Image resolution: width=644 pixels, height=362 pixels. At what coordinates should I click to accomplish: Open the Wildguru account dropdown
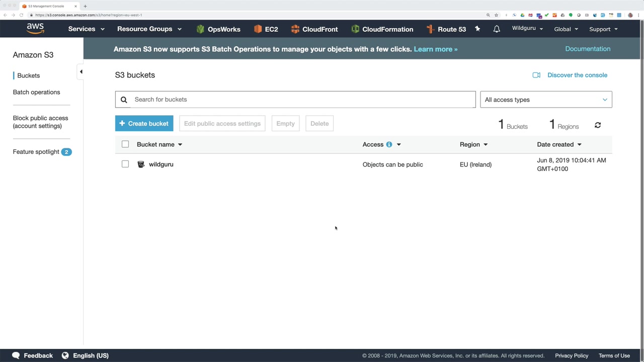527,28
